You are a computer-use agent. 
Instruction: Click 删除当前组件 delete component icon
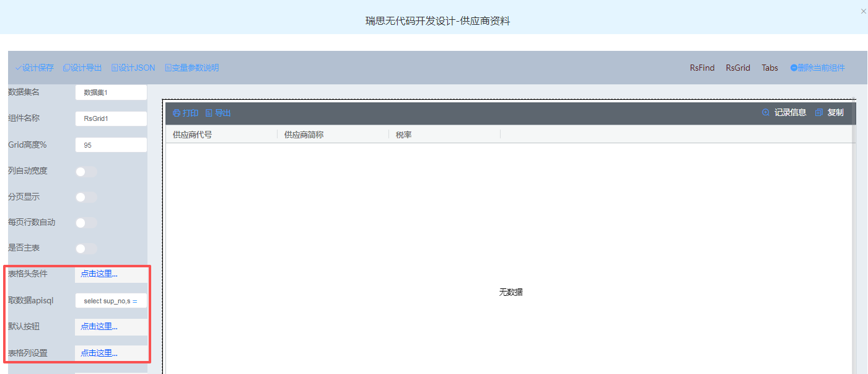[x=794, y=68]
